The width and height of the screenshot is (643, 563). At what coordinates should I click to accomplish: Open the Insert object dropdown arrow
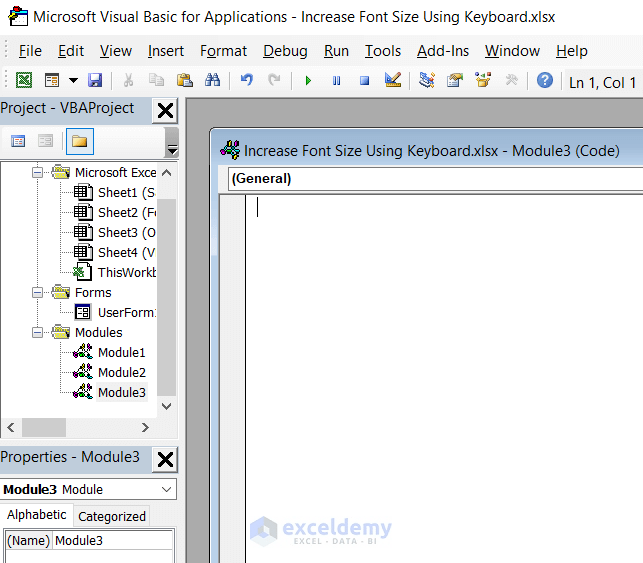tap(73, 80)
